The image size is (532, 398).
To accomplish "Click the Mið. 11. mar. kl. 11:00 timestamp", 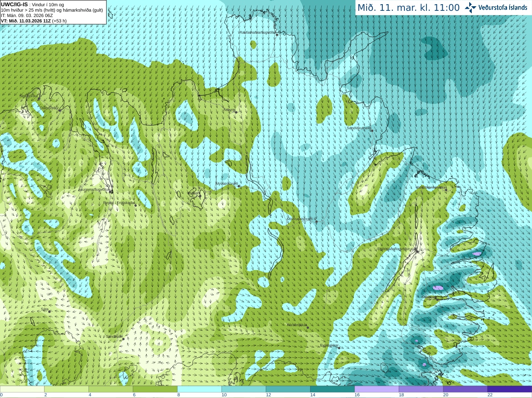I will click(x=409, y=8).
